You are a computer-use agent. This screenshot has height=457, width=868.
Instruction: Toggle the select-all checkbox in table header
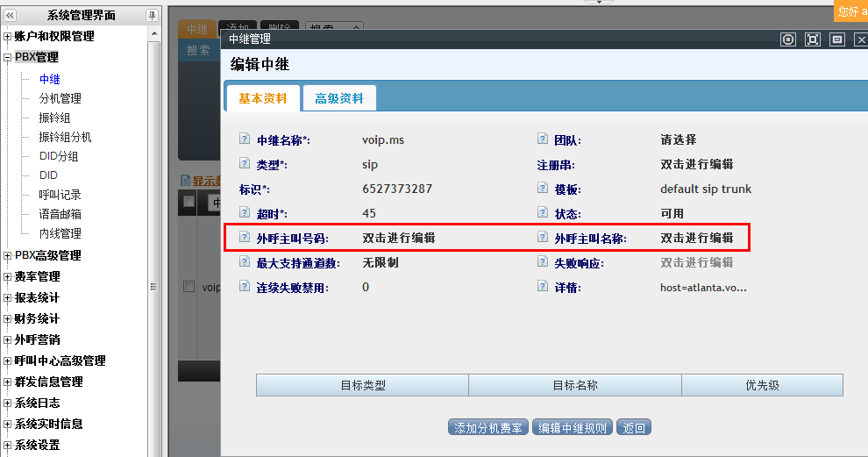coord(189,203)
